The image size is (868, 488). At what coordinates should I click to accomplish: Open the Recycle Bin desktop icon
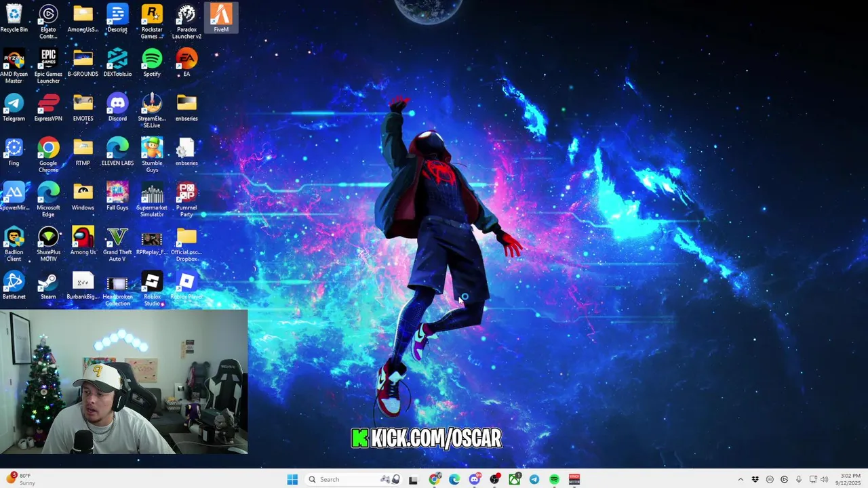point(14,18)
